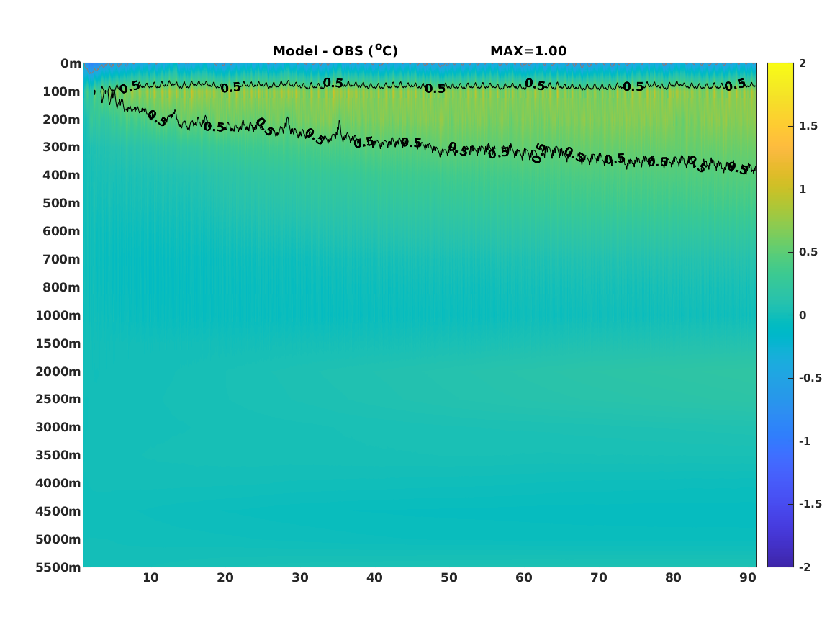Click colorbar tick label 0

(x=803, y=315)
